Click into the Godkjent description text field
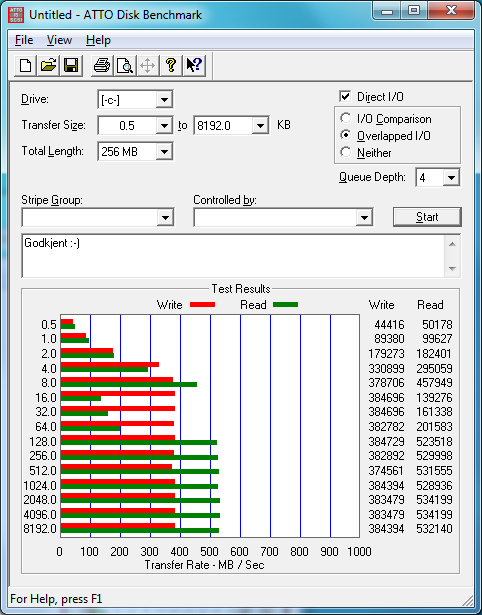Screen dimensions: 482x615 [x=233, y=256]
